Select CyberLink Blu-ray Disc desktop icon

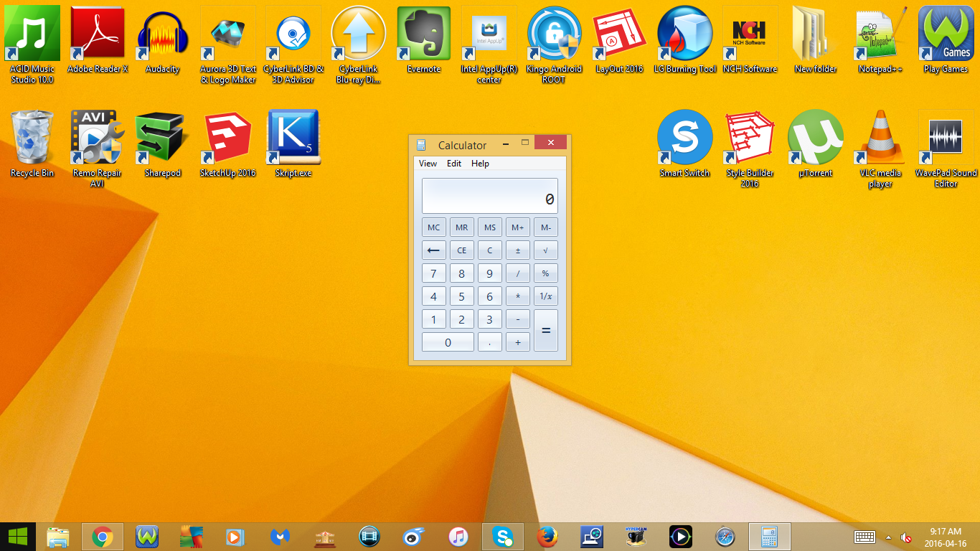point(359,44)
